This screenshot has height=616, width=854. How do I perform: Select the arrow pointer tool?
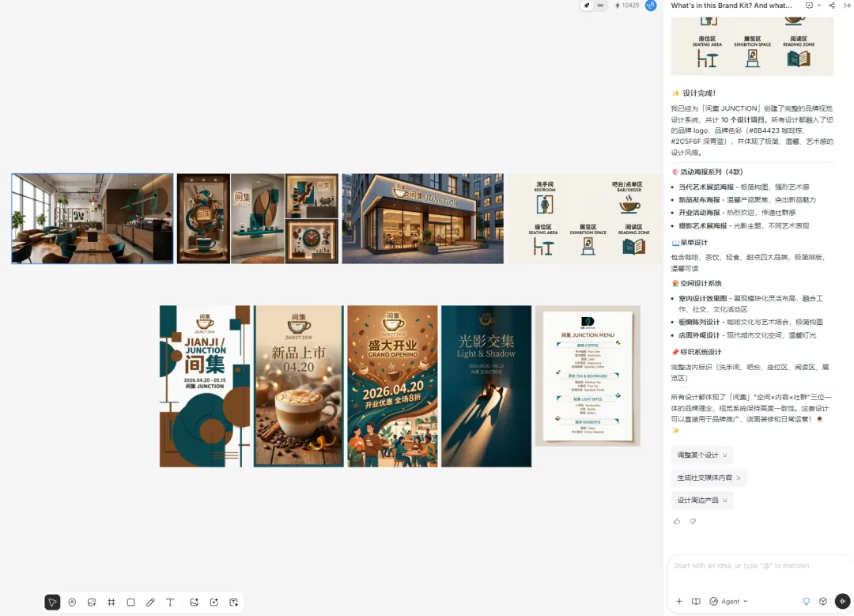coord(52,603)
